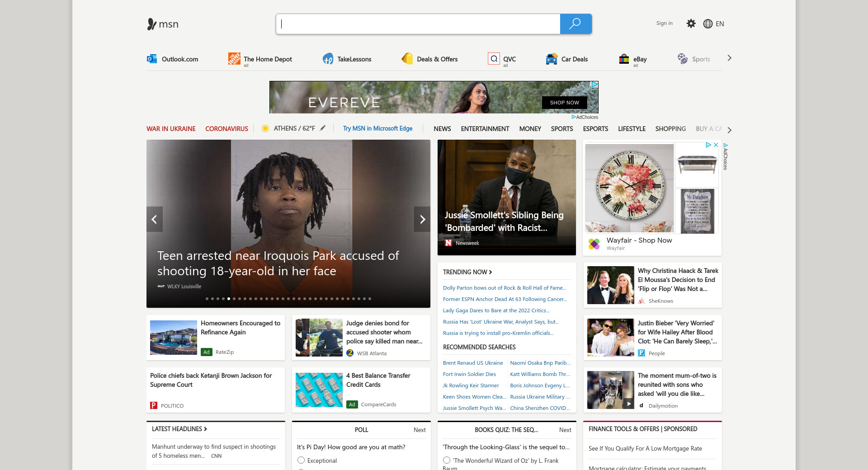The image size is (868, 470).
Task: Expand more categories in navigation bar
Action: pyautogui.click(x=729, y=130)
